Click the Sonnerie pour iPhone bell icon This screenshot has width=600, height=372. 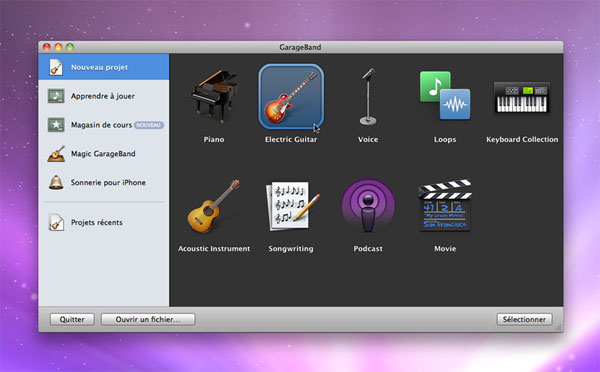56,182
